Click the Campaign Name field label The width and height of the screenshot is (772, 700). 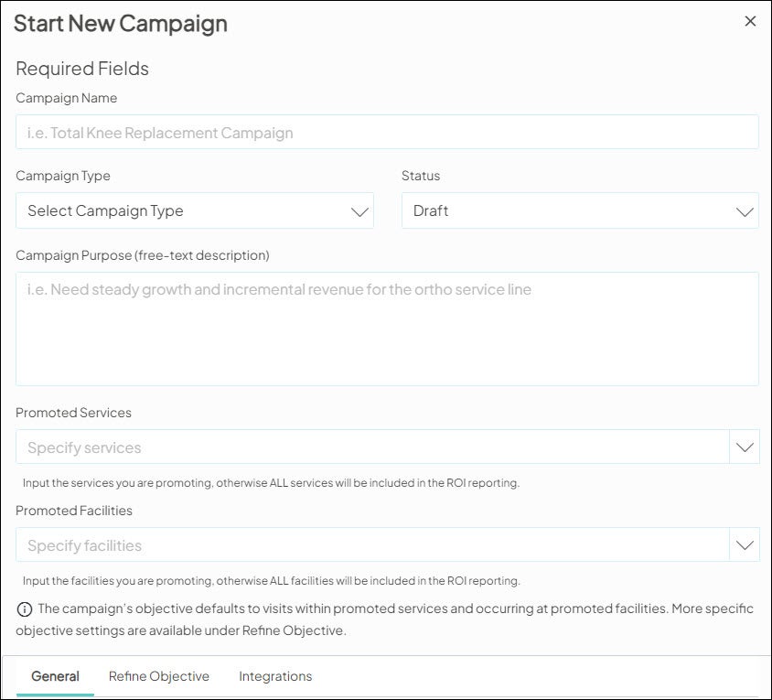(x=67, y=98)
